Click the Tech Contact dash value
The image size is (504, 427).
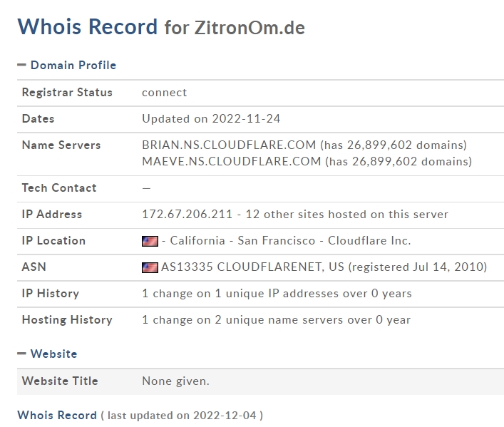click(146, 188)
